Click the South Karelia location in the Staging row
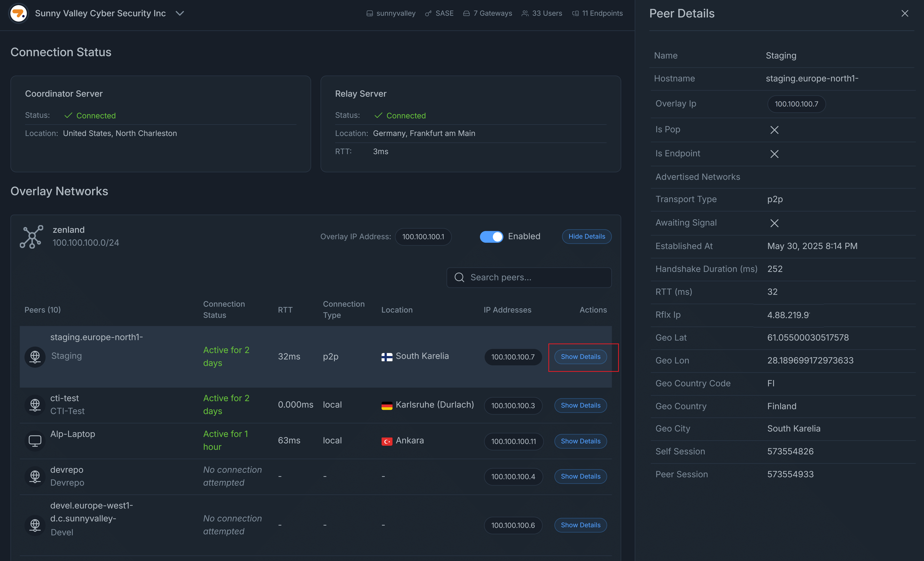The width and height of the screenshot is (924, 561). [422, 356]
